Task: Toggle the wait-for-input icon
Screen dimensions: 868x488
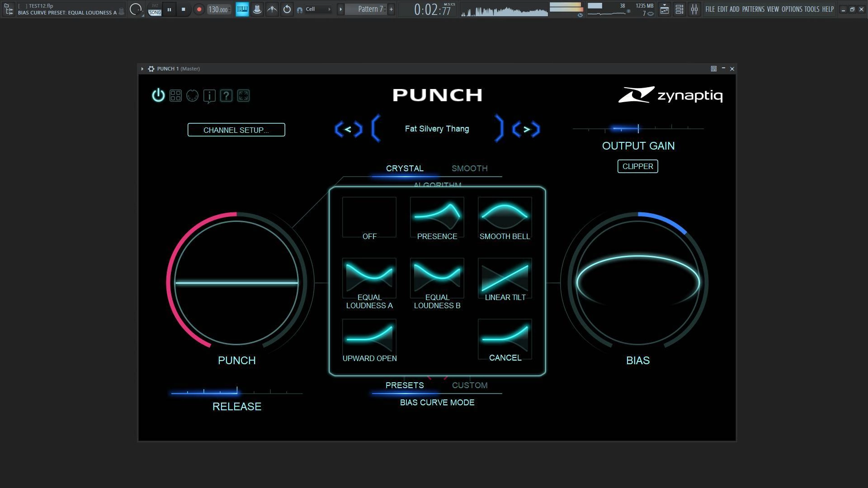Action: [272, 9]
